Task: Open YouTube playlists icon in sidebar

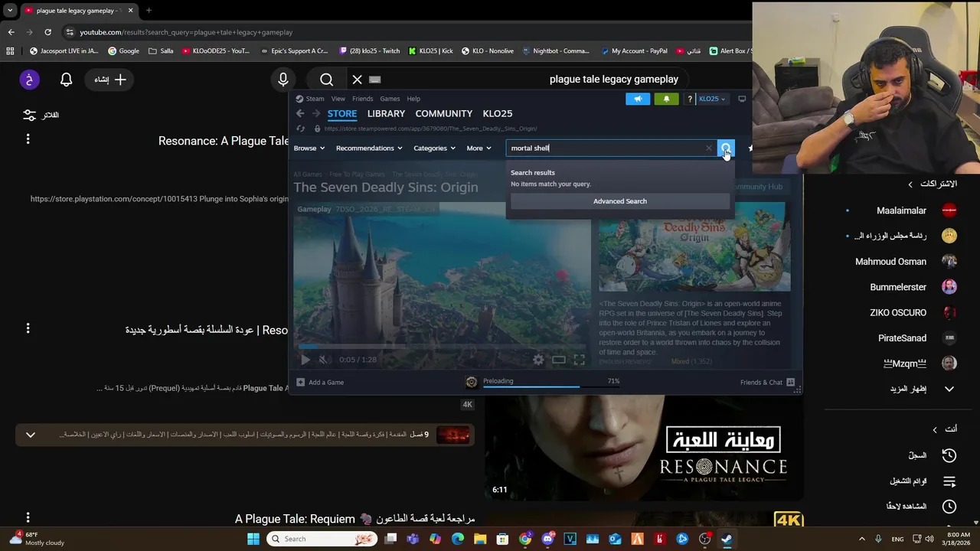Action: click(949, 481)
